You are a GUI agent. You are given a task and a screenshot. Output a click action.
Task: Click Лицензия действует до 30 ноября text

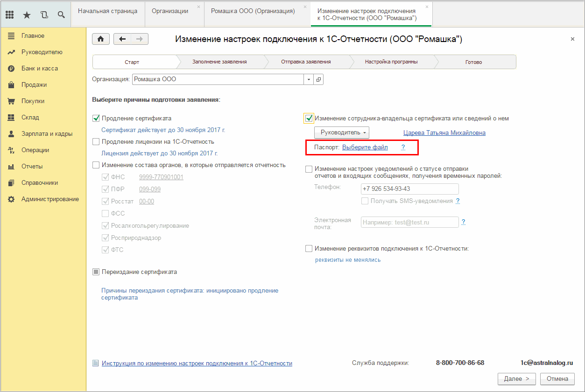click(160, 153)
